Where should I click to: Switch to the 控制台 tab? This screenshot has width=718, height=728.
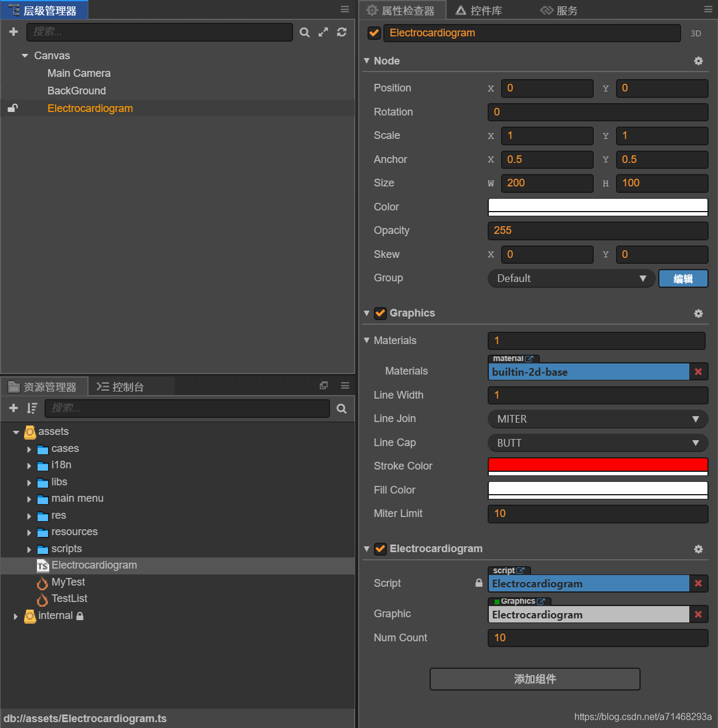coord(121,387)
